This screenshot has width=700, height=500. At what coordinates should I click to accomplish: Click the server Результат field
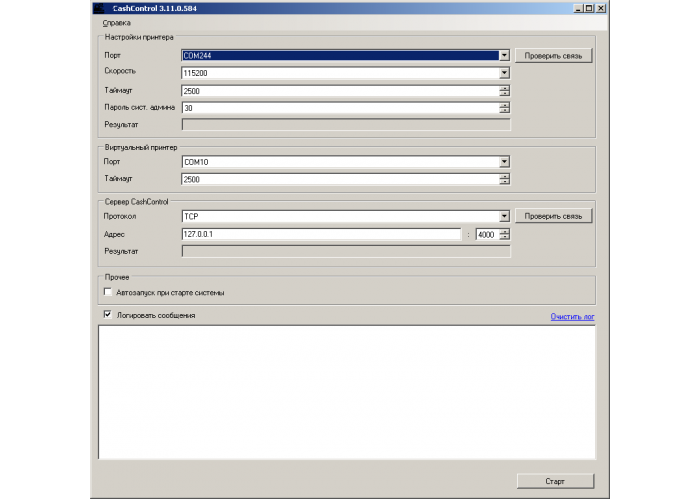[346, 252]
